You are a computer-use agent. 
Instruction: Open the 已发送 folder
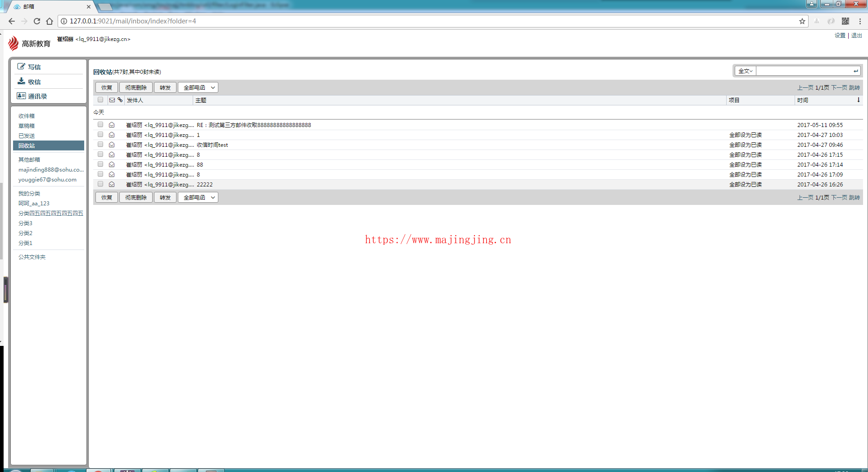click(27, 136)
